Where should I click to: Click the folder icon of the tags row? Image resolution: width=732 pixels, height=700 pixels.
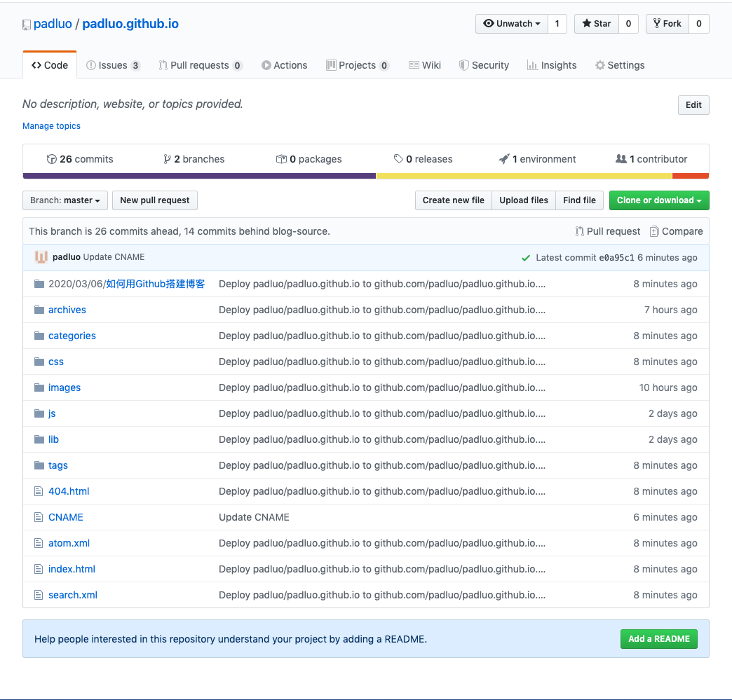coord(39,465)
